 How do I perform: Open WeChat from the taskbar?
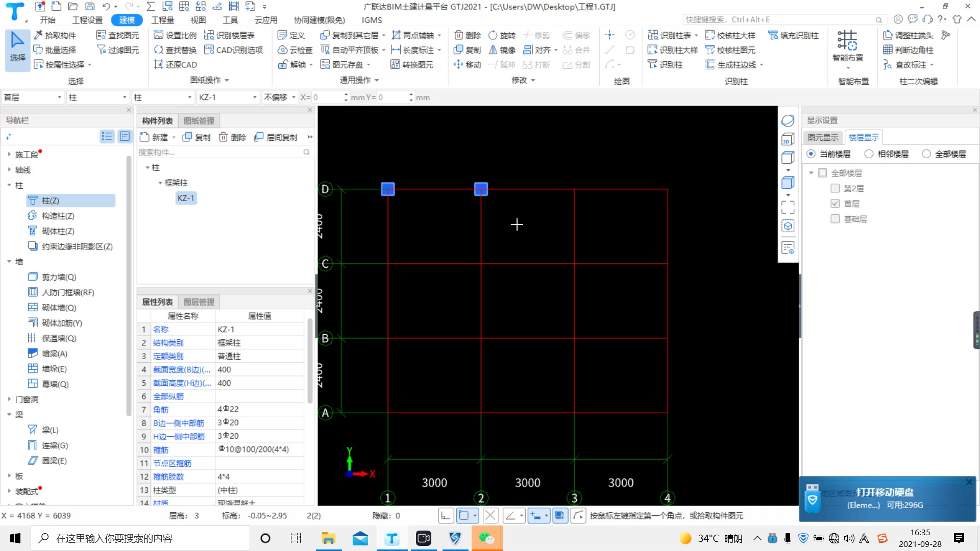pyautogui.click(x=486, y=538)
